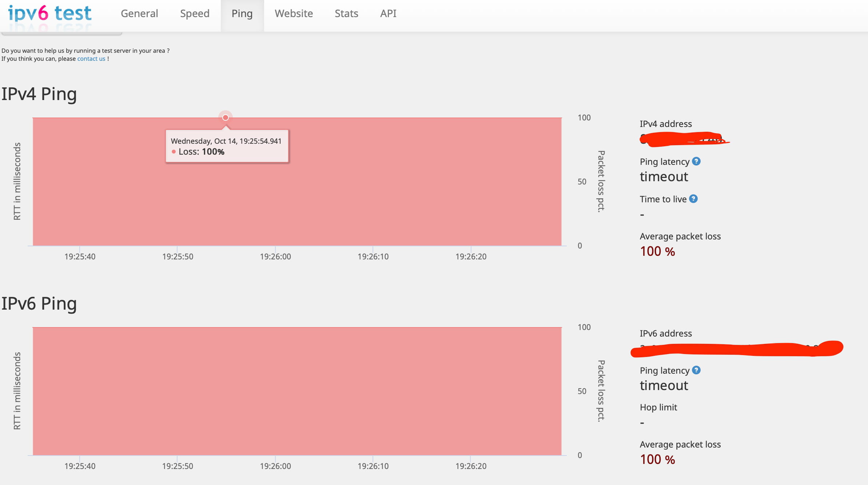Click the Loss 100% tooltip box

click(x=227, y=146)
